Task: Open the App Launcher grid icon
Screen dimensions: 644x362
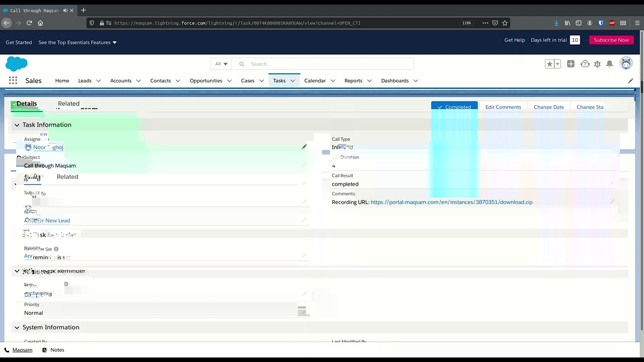Action: tap(13, 80)
